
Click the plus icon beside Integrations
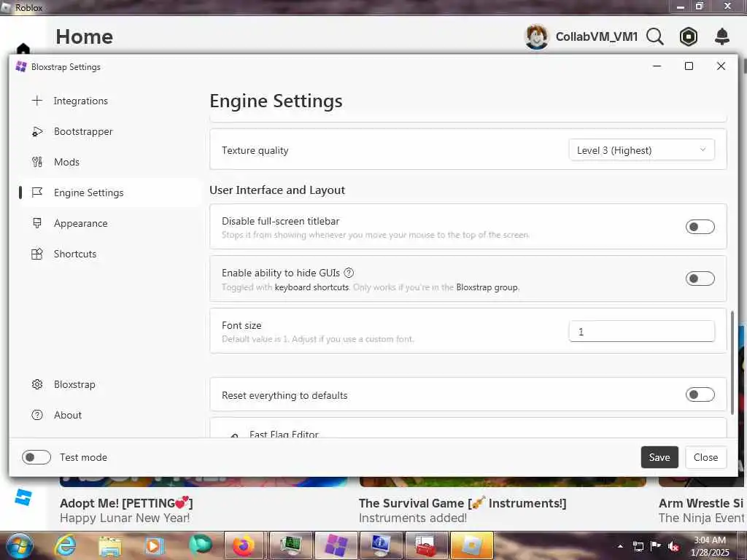[36, 101]
